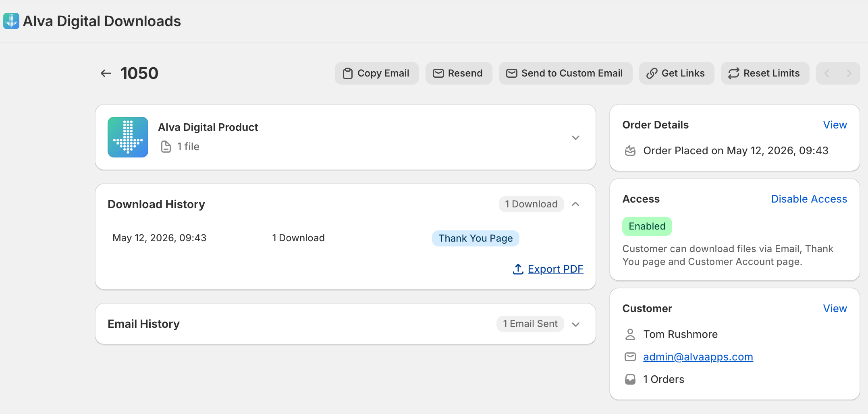868x414 pixels.
Task: Click the Alva Digital Product title
Action: click(x=208, y=127)
